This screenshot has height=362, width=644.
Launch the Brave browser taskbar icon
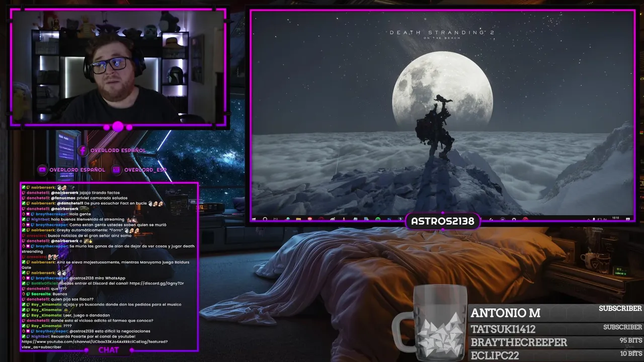(310, 219)
